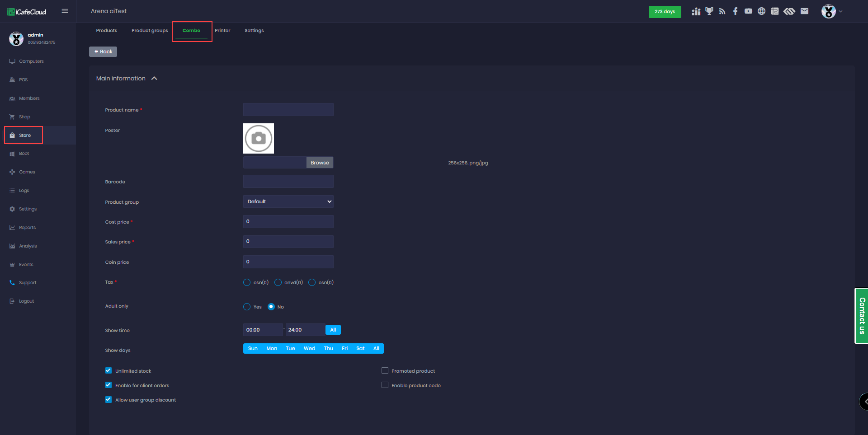Image resolution: width=868 pixels, height=435 pixels.
Task: Expand the user avatar dropdown menu
Action: 832,11
